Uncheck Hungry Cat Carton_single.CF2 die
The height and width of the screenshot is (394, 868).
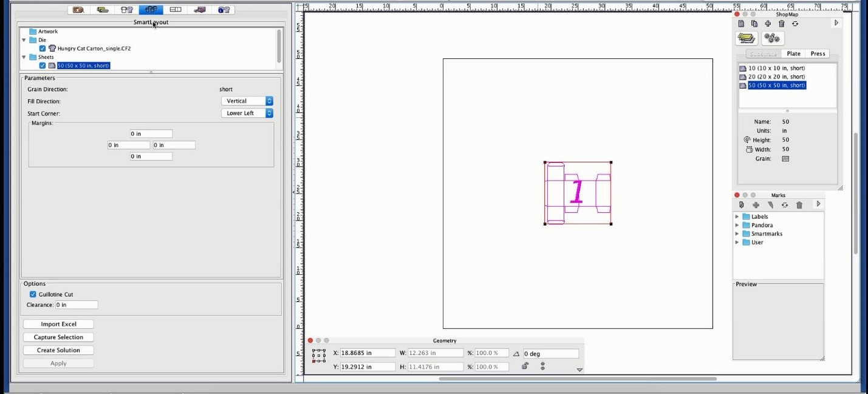pyautogui.click(x=43, y=48)
